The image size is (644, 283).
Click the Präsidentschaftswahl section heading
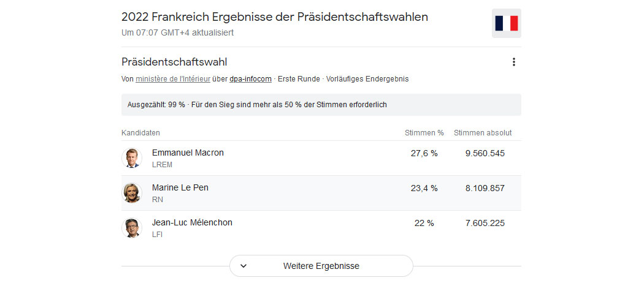coord(174,62)
